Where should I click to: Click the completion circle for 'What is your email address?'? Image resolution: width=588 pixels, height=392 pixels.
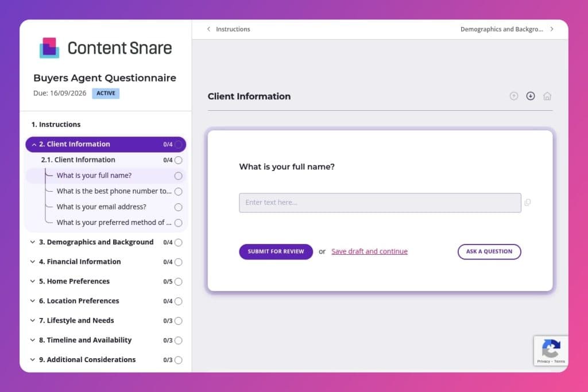178,207
